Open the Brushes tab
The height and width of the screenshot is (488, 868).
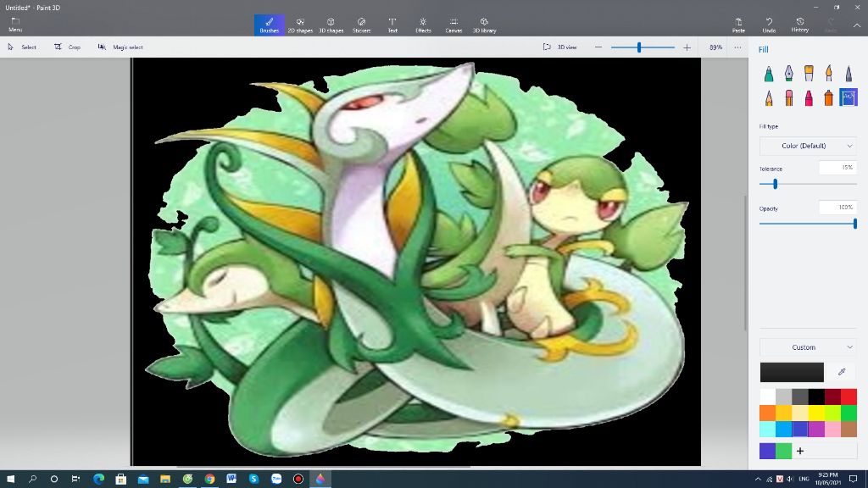tap(269, 25)
